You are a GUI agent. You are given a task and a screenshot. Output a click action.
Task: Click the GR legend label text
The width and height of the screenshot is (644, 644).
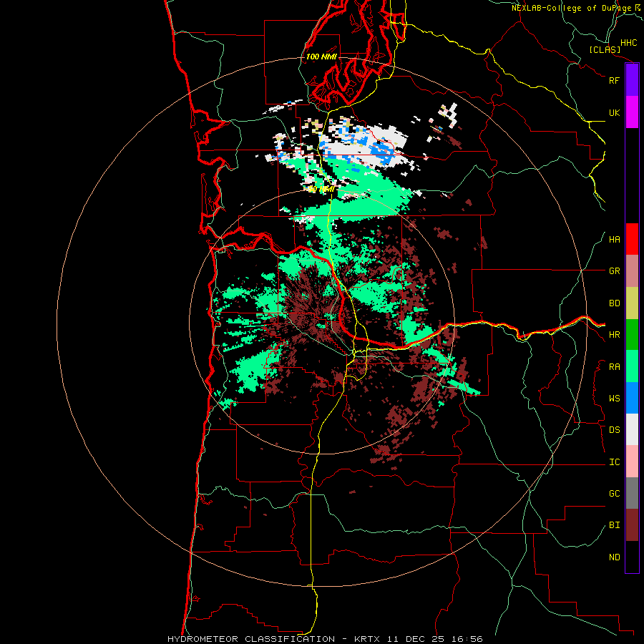(614, 271)
